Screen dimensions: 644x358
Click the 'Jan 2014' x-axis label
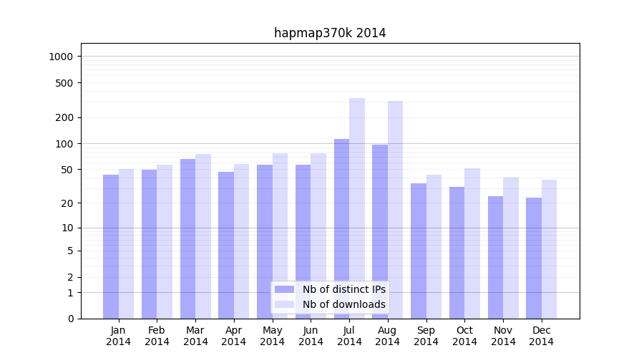coord(119,336)
